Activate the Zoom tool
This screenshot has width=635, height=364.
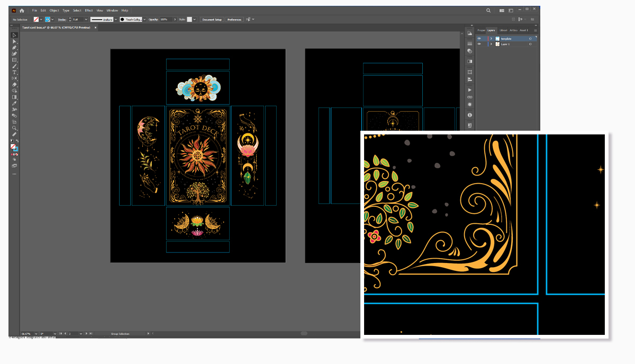pyautogui.click(x=14, y=128)
